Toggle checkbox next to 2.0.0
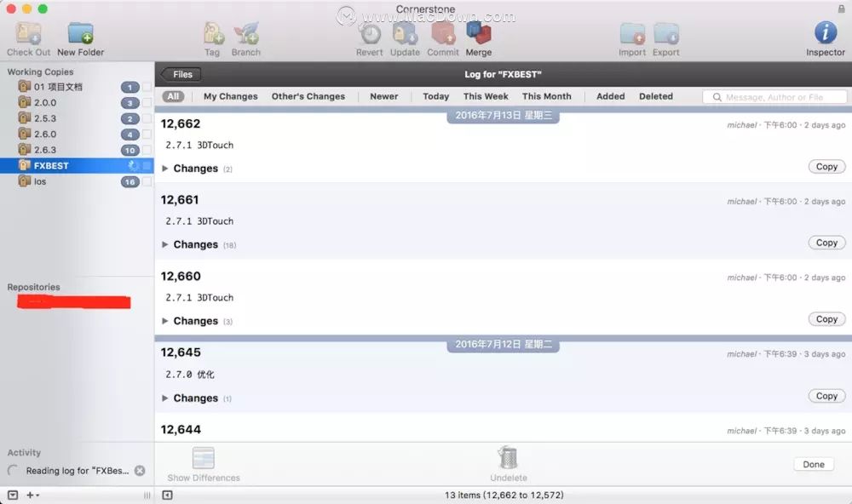The height and width of the screenshot is (504, 852). (x=147, y=103)
